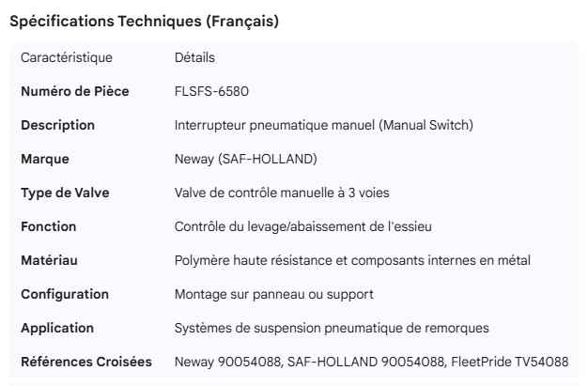The image size is (588, 386).
Task: Select the "Type de Valve" row label
Action: tap(65, 193)
